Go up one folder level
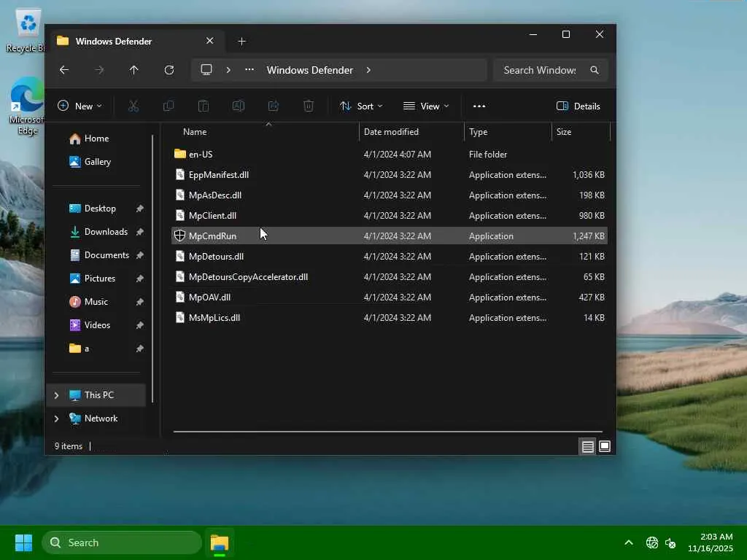747x560 pixels. pos(133,70)
